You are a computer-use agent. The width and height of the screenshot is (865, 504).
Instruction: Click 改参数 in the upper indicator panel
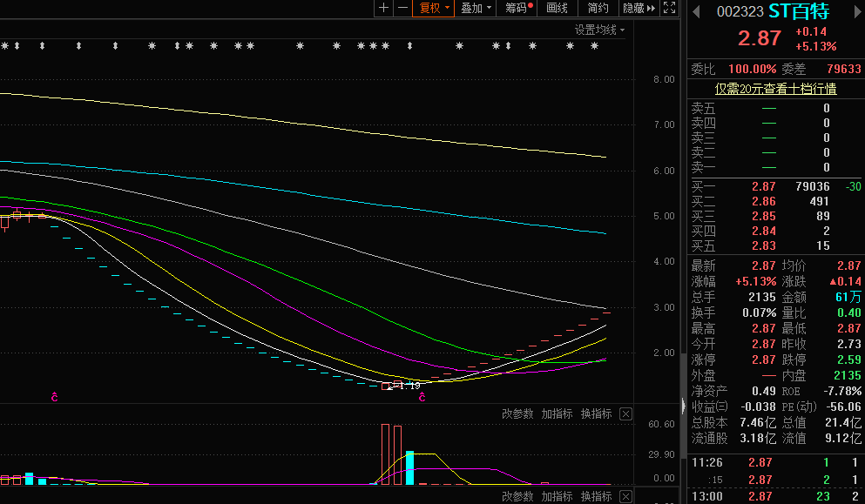coord(517,414)
